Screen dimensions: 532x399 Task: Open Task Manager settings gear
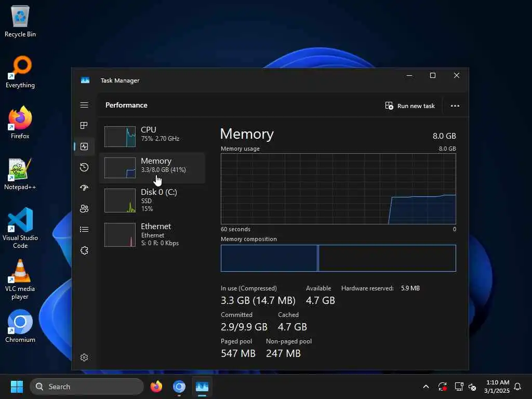[x=84, y=357]
